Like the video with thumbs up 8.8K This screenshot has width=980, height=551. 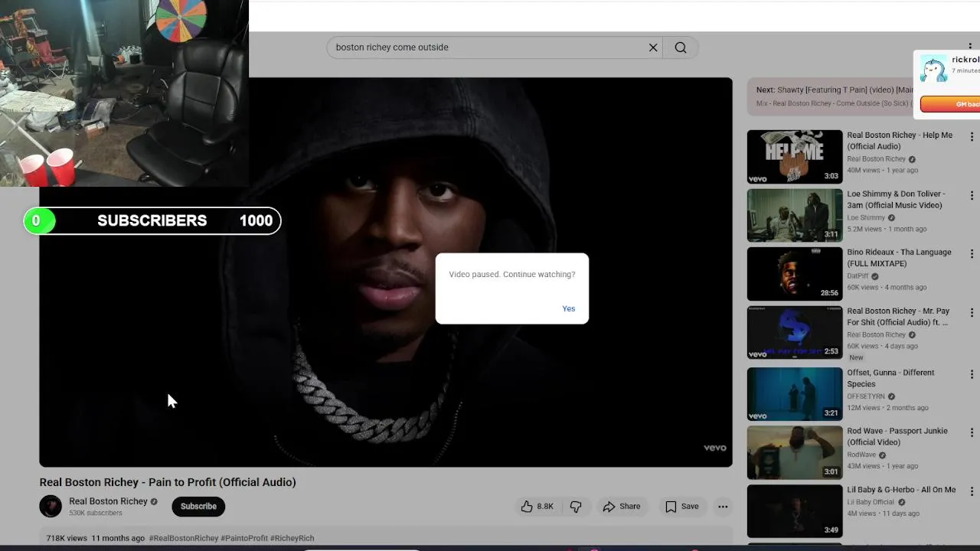pos(537,507)
